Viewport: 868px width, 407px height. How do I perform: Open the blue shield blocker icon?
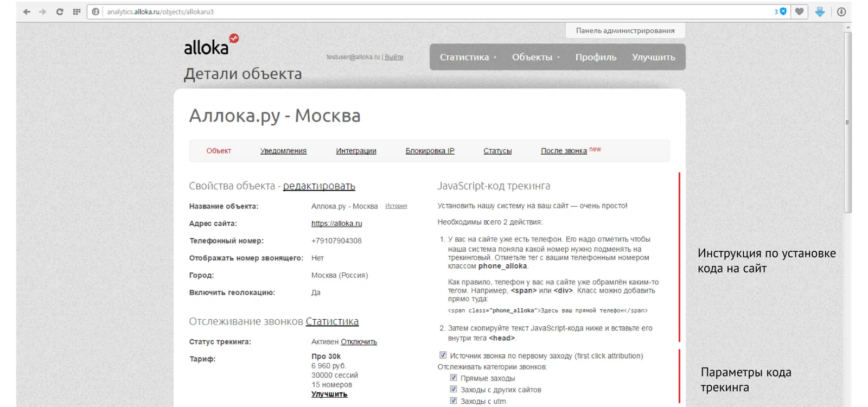[x=783, y=11]
